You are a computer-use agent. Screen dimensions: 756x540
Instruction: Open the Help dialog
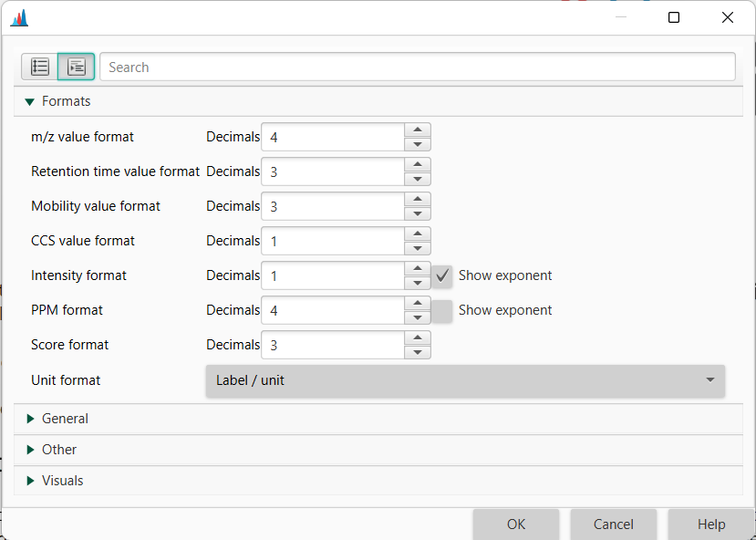click(711, 524)
